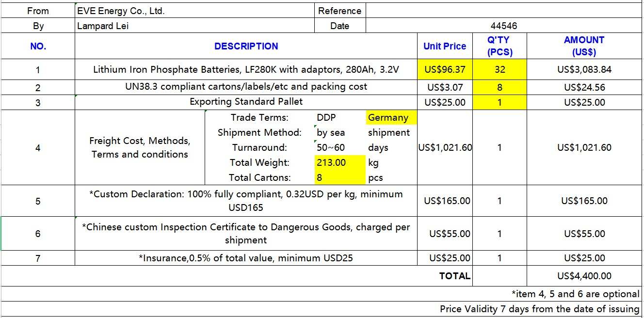
Task: Click the total amount US$4,400.00 cell
Action: pos(584,276)
